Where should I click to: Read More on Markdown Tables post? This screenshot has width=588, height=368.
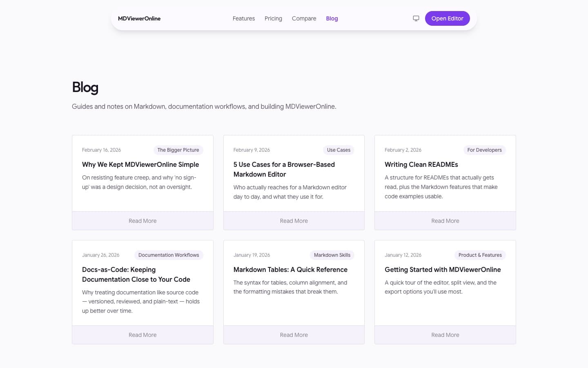tap(294, 335)
